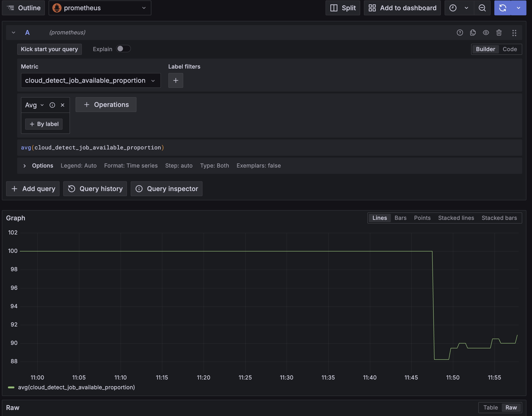Switch graph to Points
The width and height of the screenshot is (532, 416).
point(422,218)
